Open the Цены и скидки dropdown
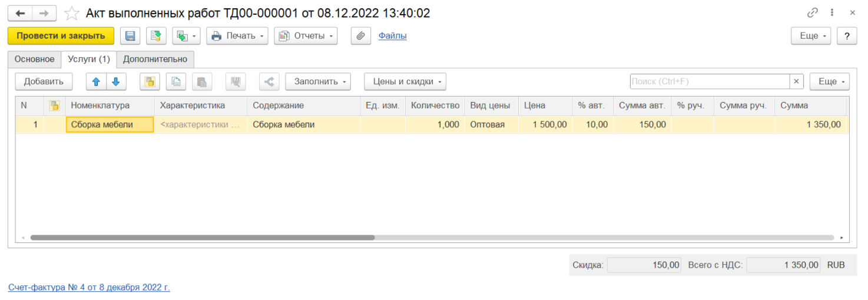Screen dimensions: 868x300 point(405,82)
